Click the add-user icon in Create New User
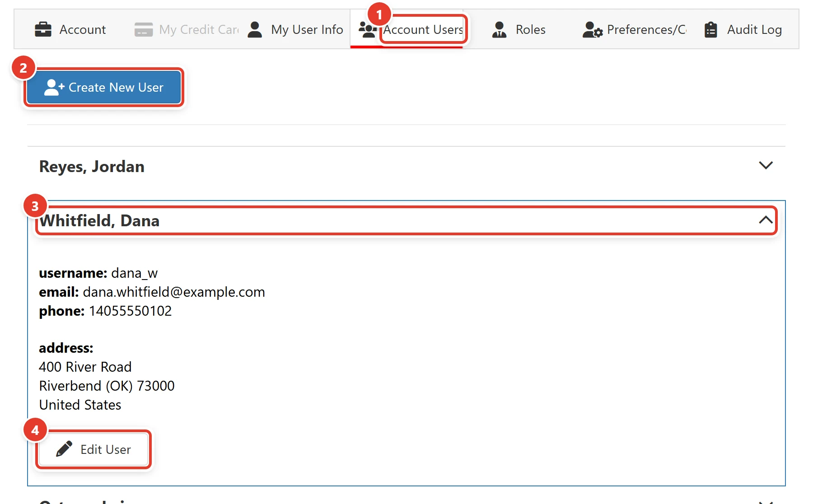The image size is (813, 504). [54, 87]
